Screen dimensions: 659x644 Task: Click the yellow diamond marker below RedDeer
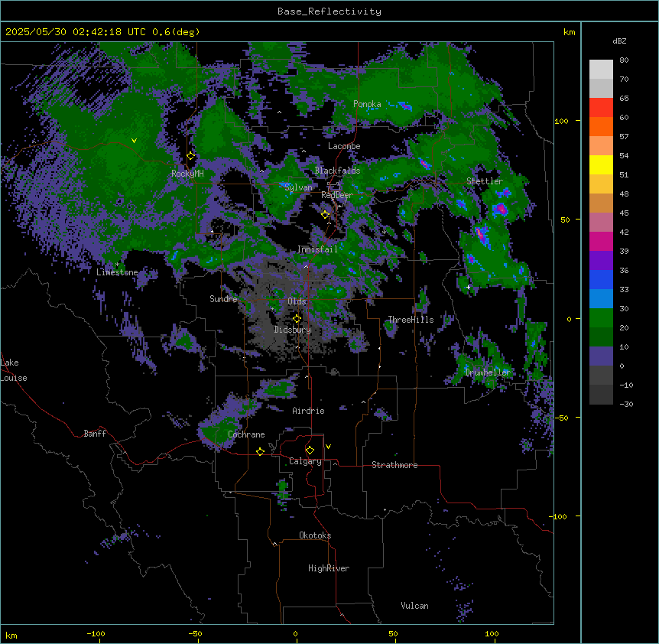coord(325,215)
